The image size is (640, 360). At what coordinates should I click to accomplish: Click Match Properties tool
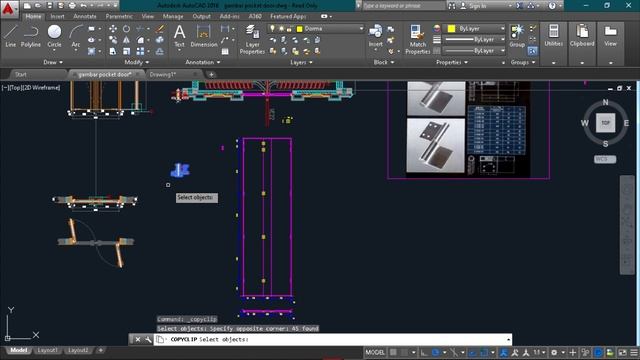click(x=418, y=39)
